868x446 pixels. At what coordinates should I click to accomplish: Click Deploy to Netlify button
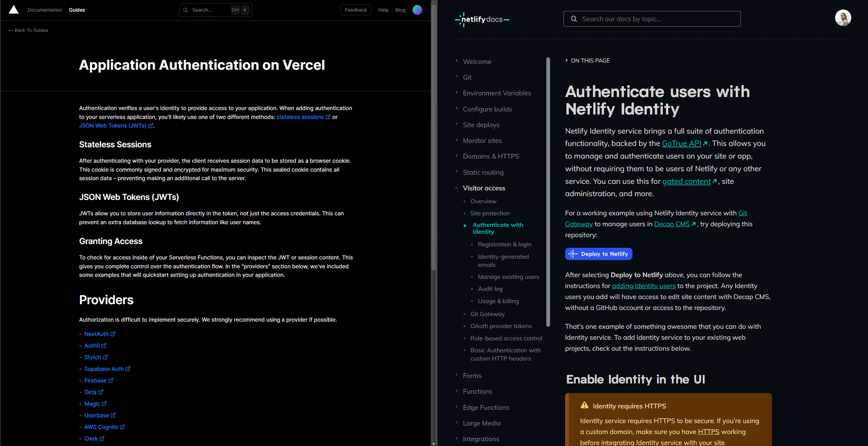[599, 254]
